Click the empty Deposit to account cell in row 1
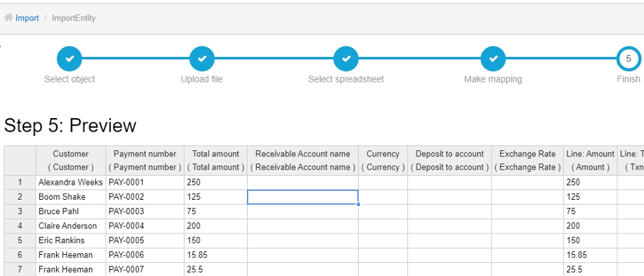This screenshot has height=276, width=644. [449, 182]
